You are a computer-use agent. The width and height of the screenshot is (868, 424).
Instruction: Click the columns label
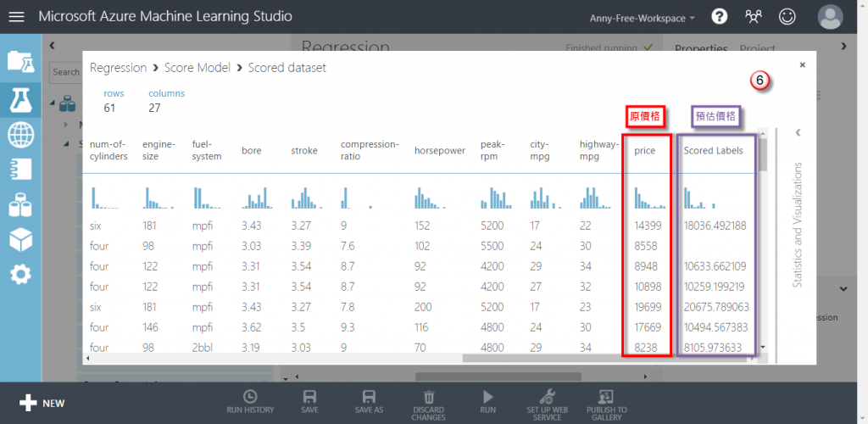(x=167, y=93)
